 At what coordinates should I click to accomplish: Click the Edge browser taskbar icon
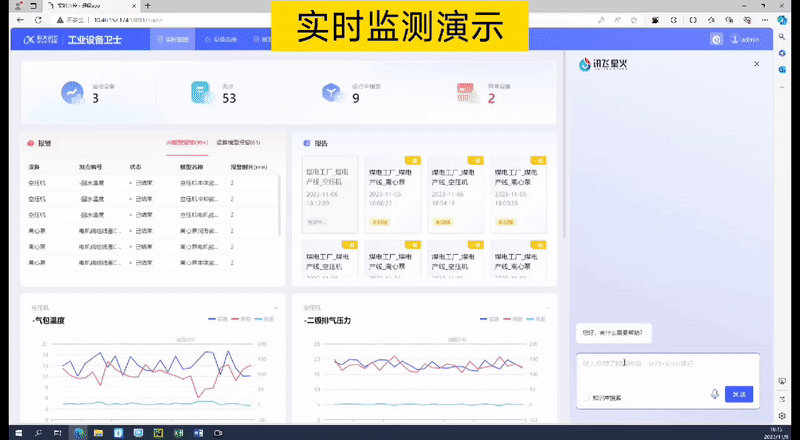(79, 433)
